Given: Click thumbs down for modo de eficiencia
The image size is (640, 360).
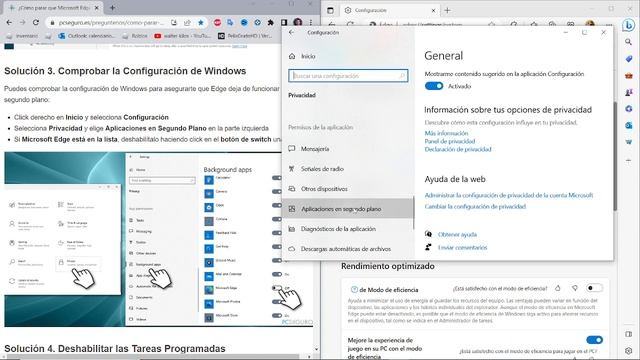Looking at the screenshot, I should (x=575, y=288).
